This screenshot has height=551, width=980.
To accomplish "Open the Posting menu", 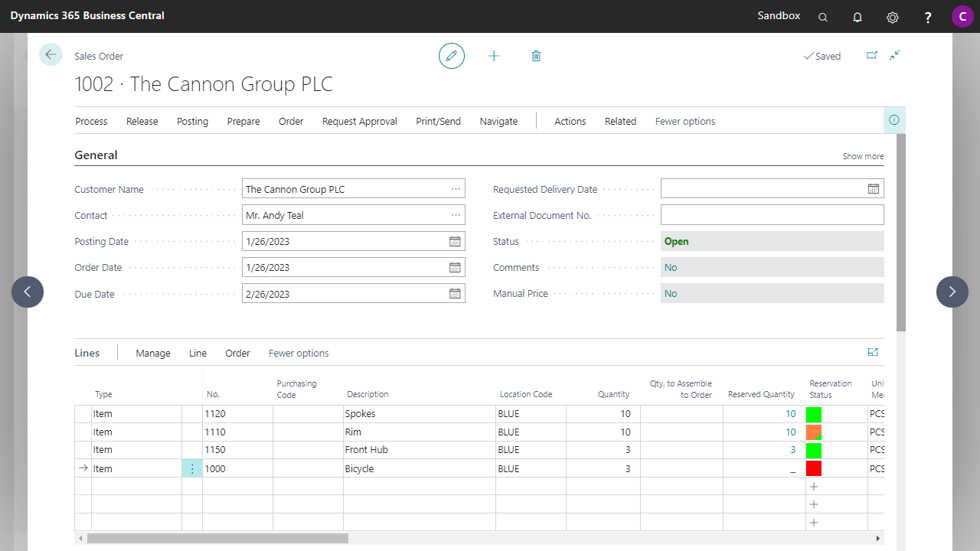I will click(x=192, y=121).
